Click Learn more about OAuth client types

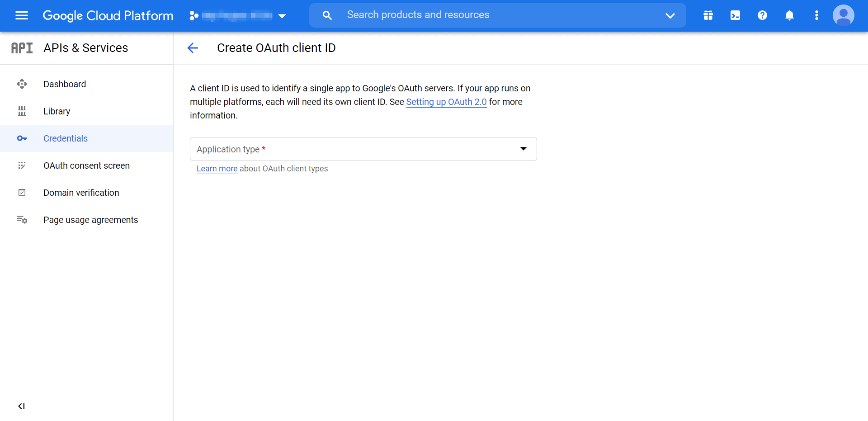217,169
